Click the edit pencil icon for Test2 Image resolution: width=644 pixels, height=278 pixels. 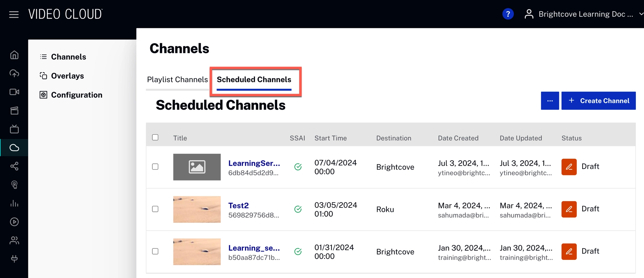click(x=569, y=209)
